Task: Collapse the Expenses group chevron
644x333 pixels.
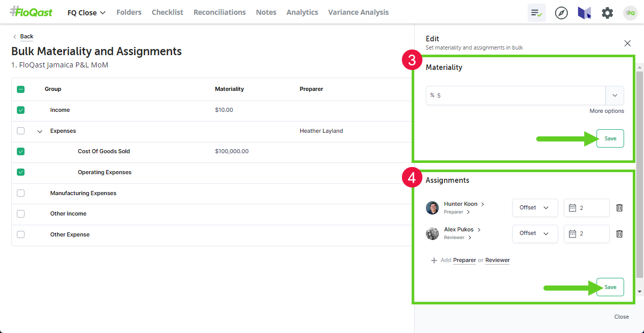Action: point(40,131)
